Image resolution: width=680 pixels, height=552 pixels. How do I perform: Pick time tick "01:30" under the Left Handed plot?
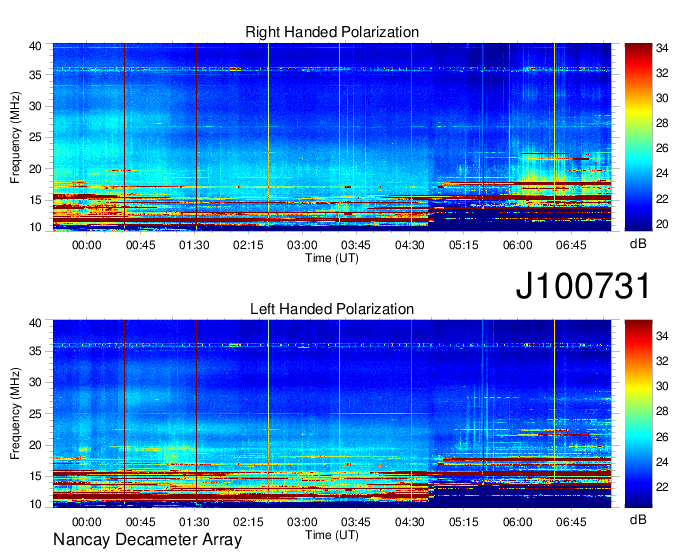tap(194, 522)
